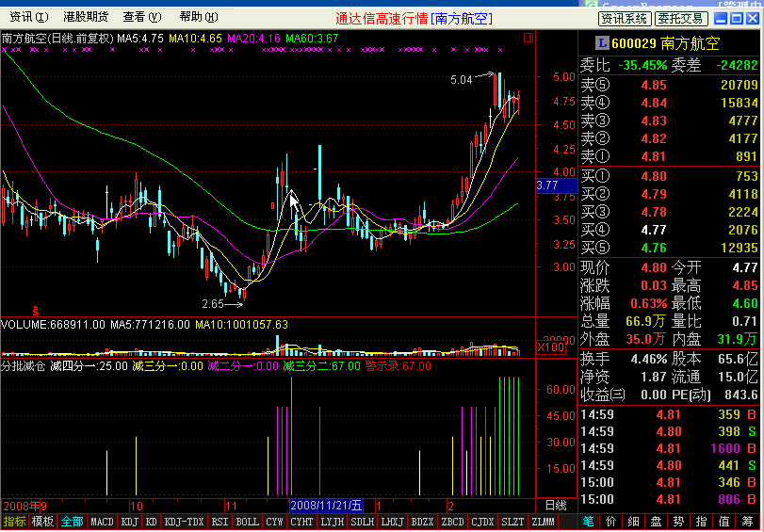Click the red S marker below chart
Image resolution: width=764 pixels, height=532 pixels.
[x=36, y=311]
